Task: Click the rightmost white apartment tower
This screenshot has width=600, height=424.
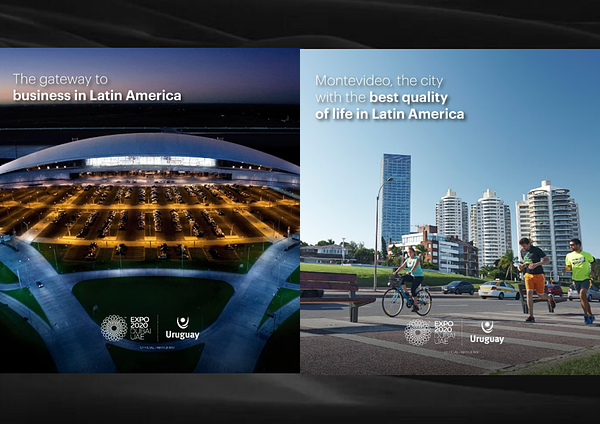Action: click(548, 225)
